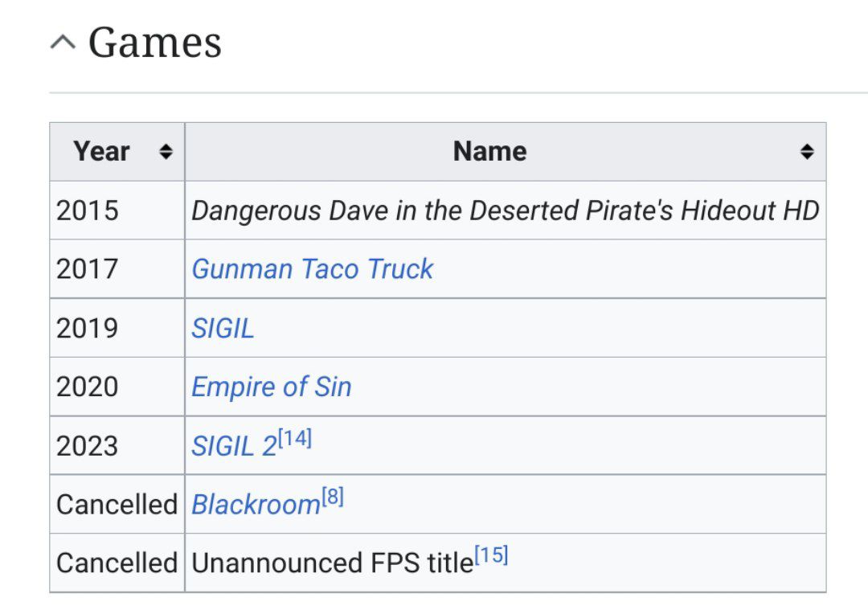Open the Blackroom link
The height and width of the screenshot is (614, 868).
click(256, 505)
